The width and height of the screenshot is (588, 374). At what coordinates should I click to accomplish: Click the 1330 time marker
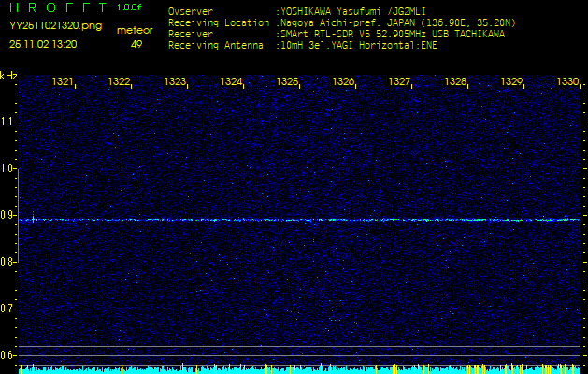pos(566,82)
